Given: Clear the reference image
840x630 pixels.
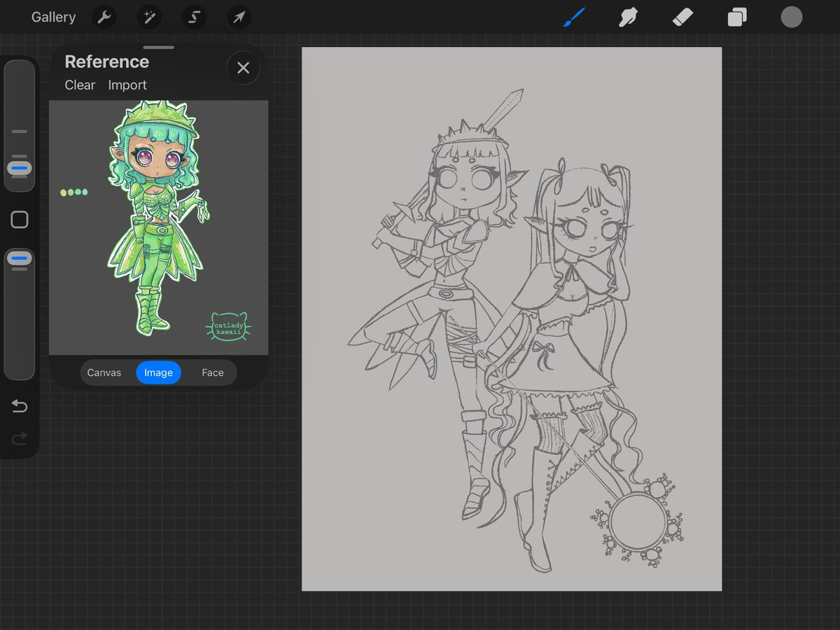Looking at the screenshot, I should 80,85.
